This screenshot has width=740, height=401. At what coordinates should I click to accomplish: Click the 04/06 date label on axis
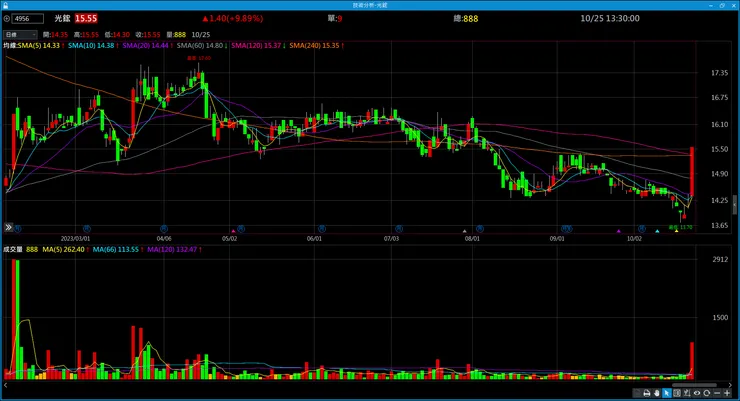coord(164,239)
